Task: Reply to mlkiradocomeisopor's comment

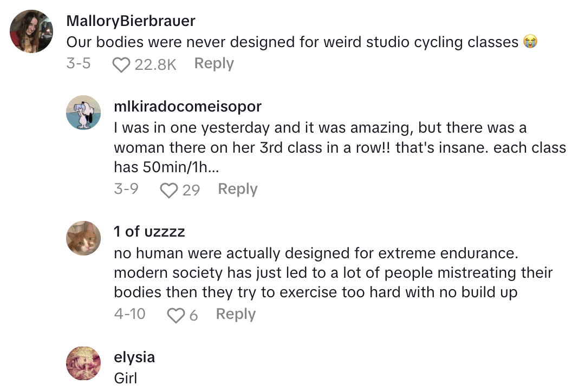Action: click(x=237, y=189)
